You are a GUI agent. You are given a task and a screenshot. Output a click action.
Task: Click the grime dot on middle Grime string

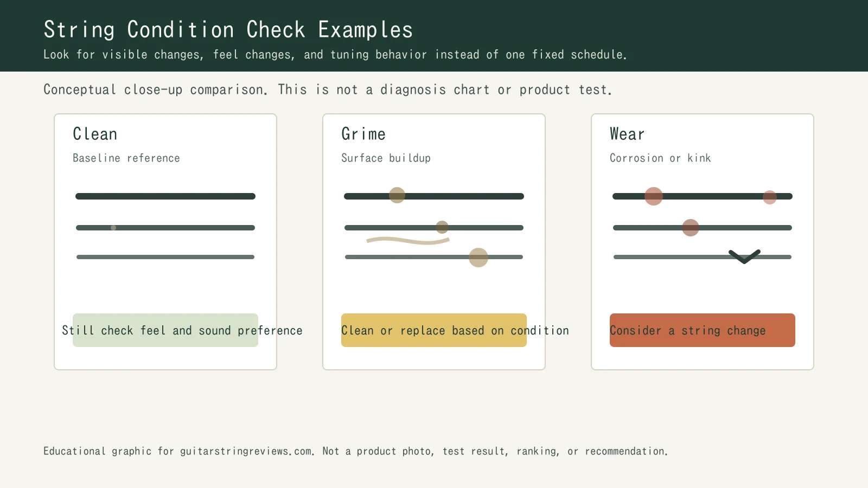[x=442, y=227]
